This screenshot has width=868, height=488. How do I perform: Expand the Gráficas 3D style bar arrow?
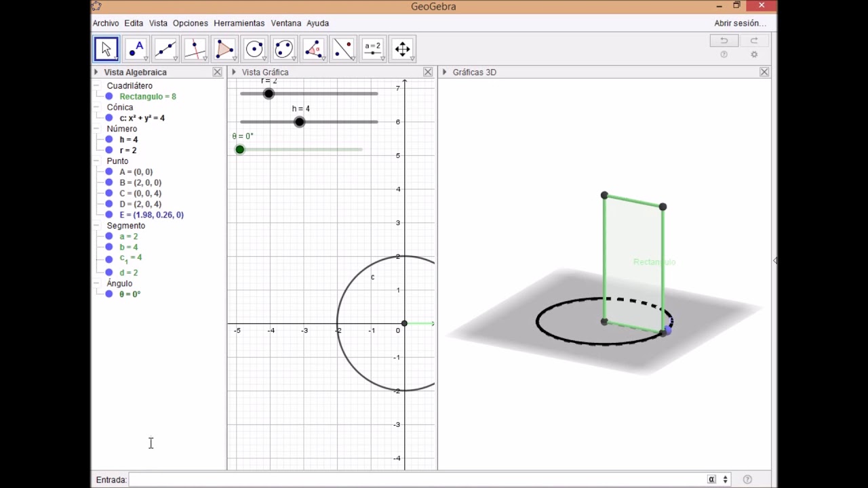pyautogui.click(x=445, y=72)
